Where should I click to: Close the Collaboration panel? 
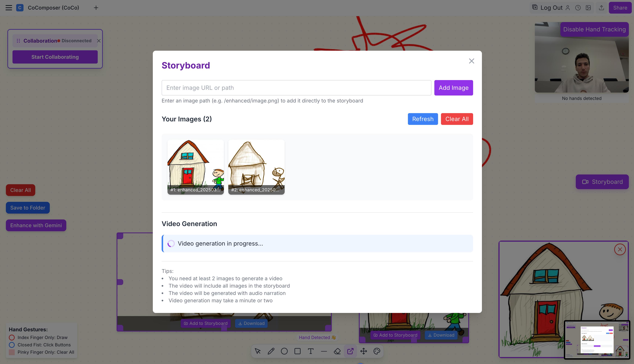tap(99, 41)
